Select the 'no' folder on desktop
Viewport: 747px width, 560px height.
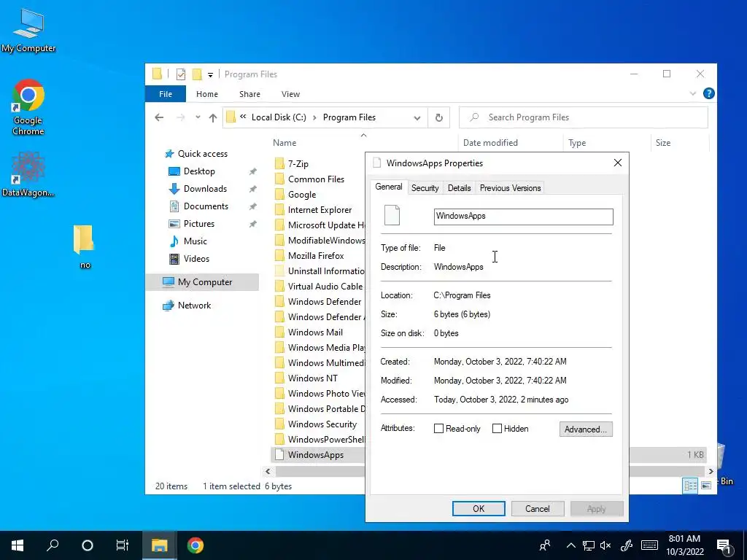tap(85, 246)
